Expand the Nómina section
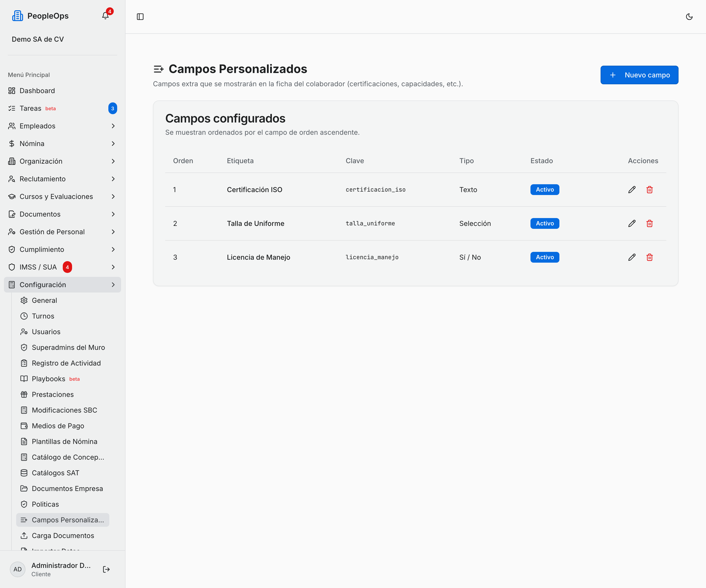The height and width of the screenshot is (588, 706). click(x=63, y=144)
